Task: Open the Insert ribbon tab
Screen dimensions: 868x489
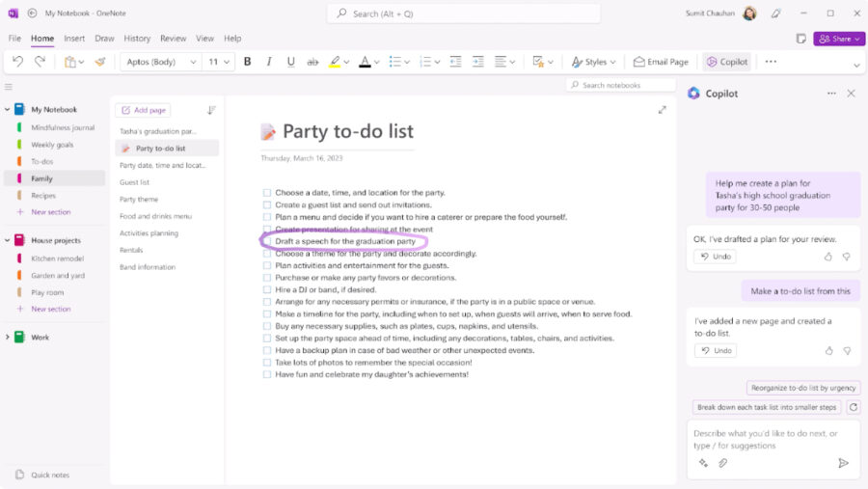Action: [74, 39]
